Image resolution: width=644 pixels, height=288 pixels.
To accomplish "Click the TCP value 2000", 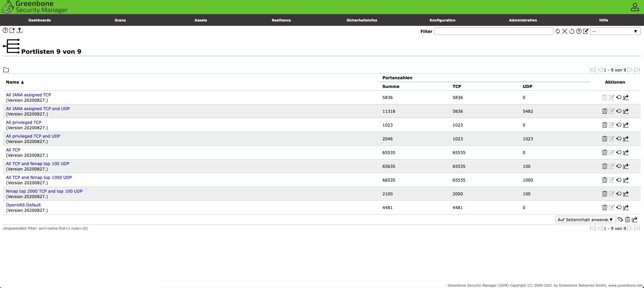I will pos(458,194).
